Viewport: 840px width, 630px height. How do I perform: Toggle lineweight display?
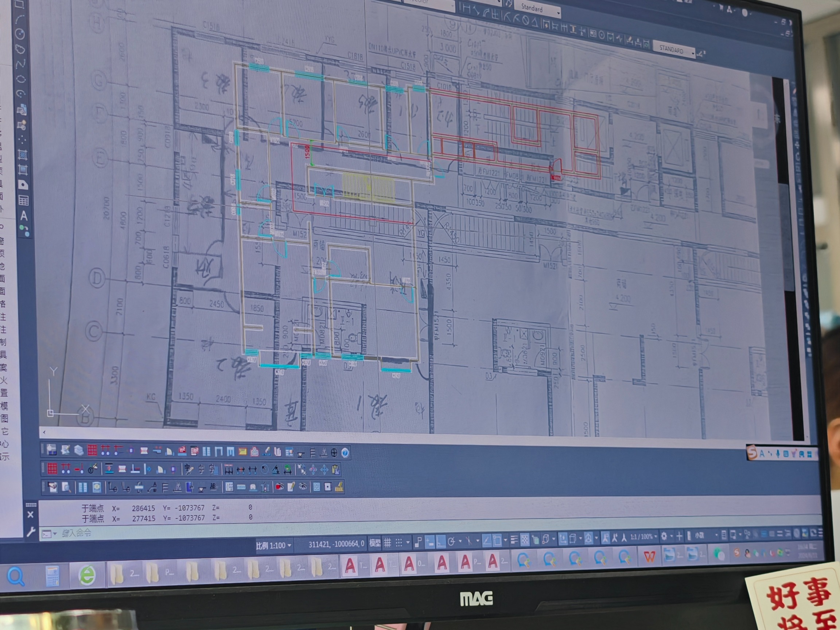pyautogui.click(x=514, y=540)
